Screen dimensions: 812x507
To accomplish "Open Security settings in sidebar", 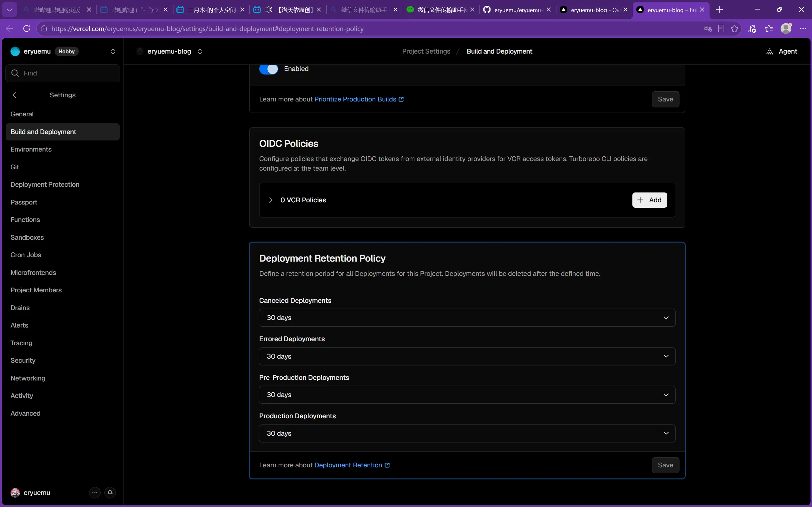I will coord(63,361).
